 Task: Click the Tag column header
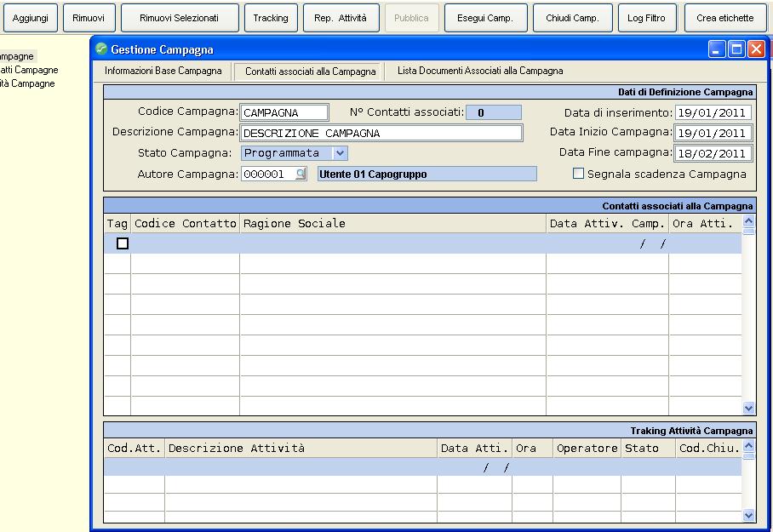(x=117, y=223)
